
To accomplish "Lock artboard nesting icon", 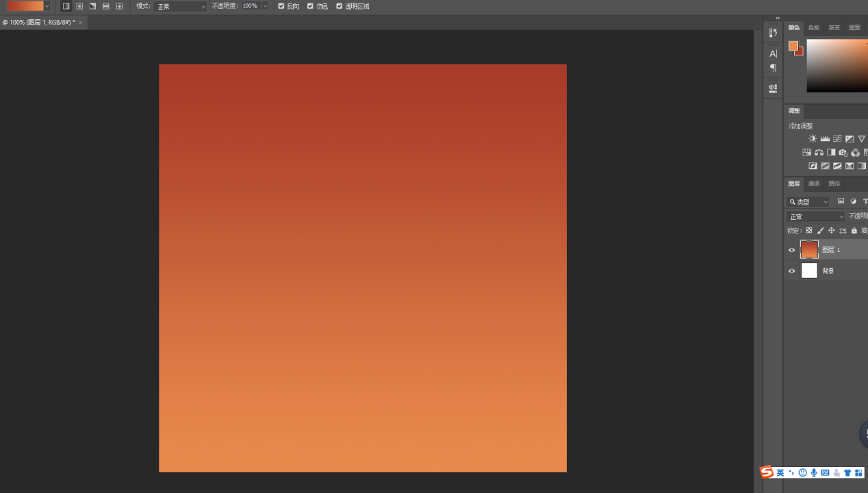I will click(843, 231).
